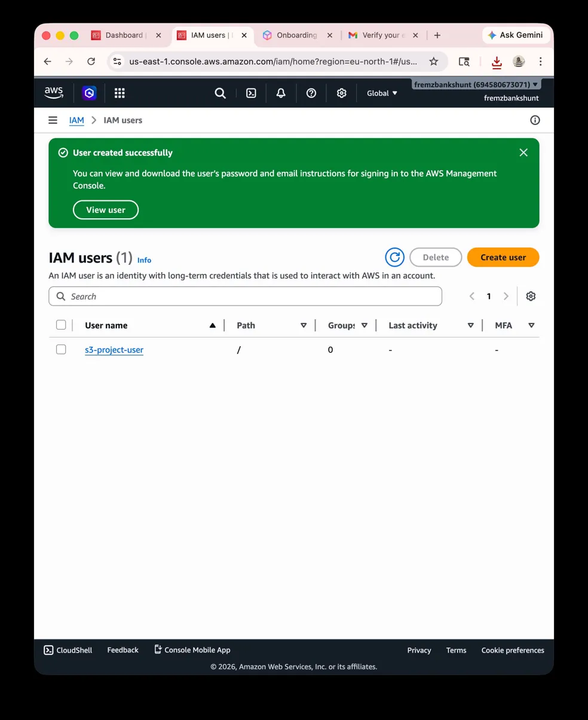The width and height of the screenshot is (588, 720).
Task: Open the purple hexagon service shortcut icon
Action: pyautogui.click(x=89, y=93)
